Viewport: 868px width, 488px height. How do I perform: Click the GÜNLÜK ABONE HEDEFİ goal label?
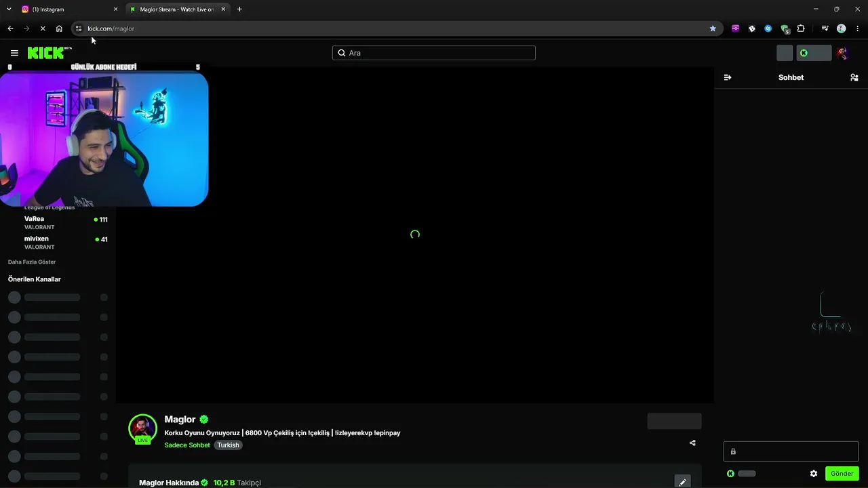click(104, 67)
